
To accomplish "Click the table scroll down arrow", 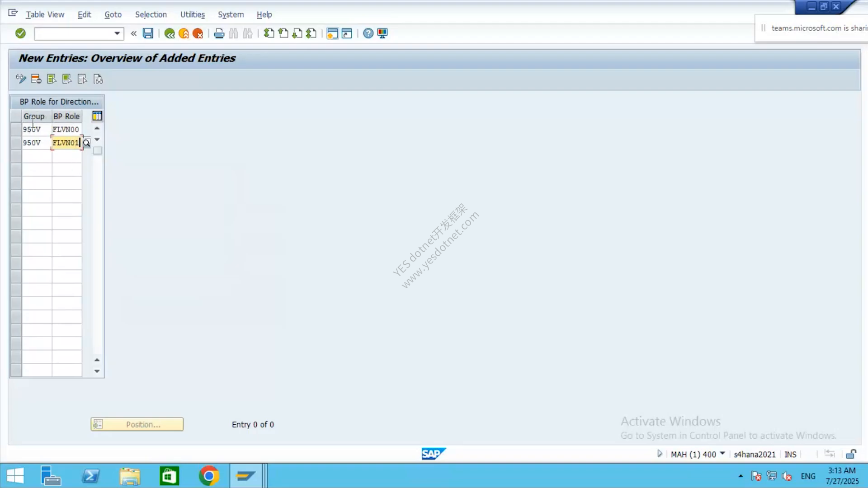I will tap(97, 371).
